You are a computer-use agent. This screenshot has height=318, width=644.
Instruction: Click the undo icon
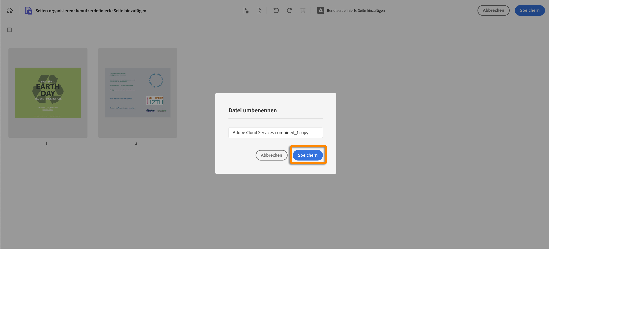pyautogui.click(x=275, y=10)
